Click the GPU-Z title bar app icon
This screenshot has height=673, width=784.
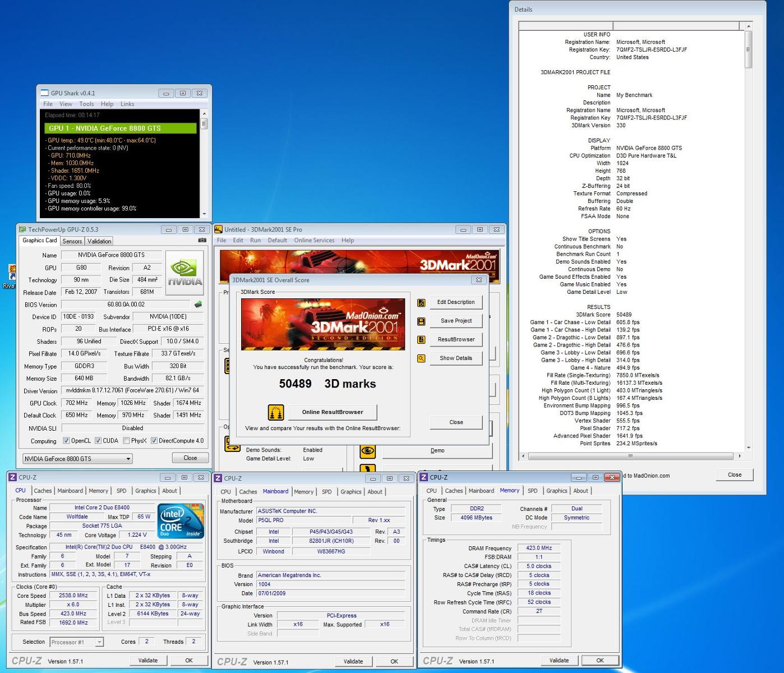(22, 229)
